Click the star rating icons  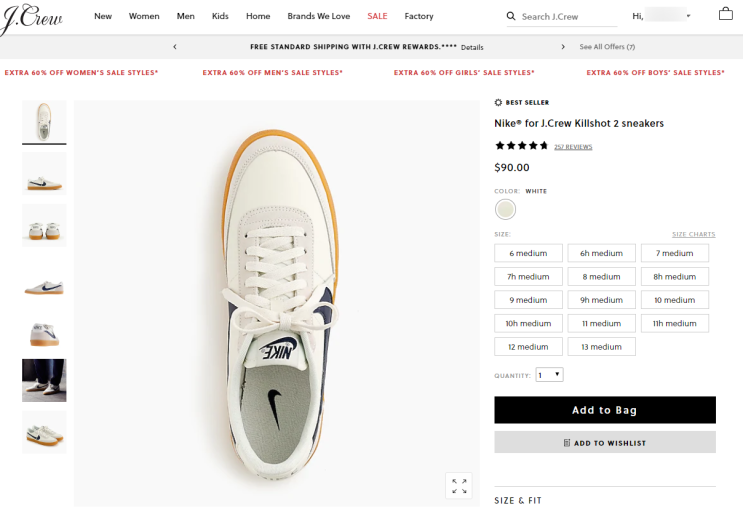click(x=521, y=146)
